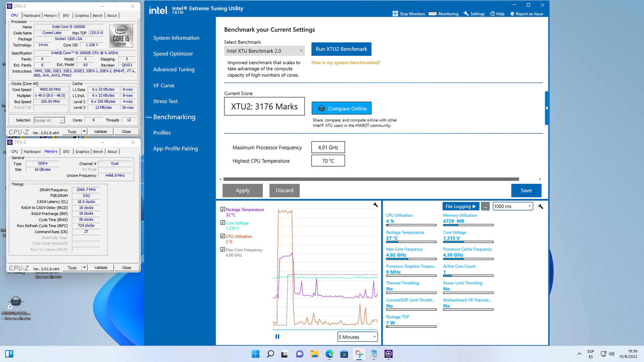Collapse the XTU side panel arrow
The image size is (644, 362).
(x=546, y=108)
